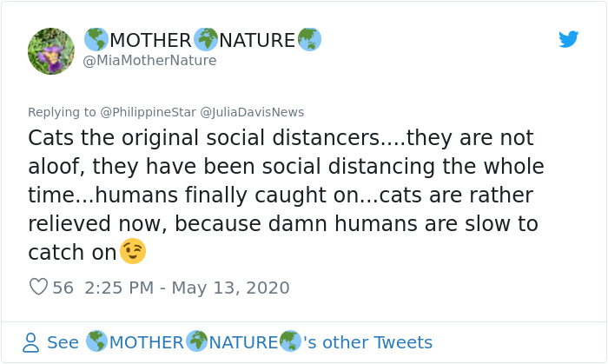Click the MOTHER display name text in header
The image size is (608, 364).
(x=150, y=40)
